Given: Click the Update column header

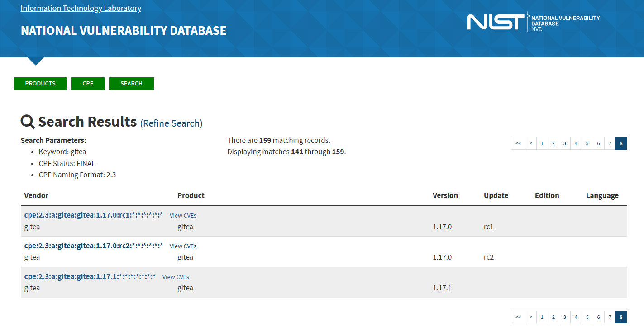Looking at the screenshot, I should (x=496, y=196).
